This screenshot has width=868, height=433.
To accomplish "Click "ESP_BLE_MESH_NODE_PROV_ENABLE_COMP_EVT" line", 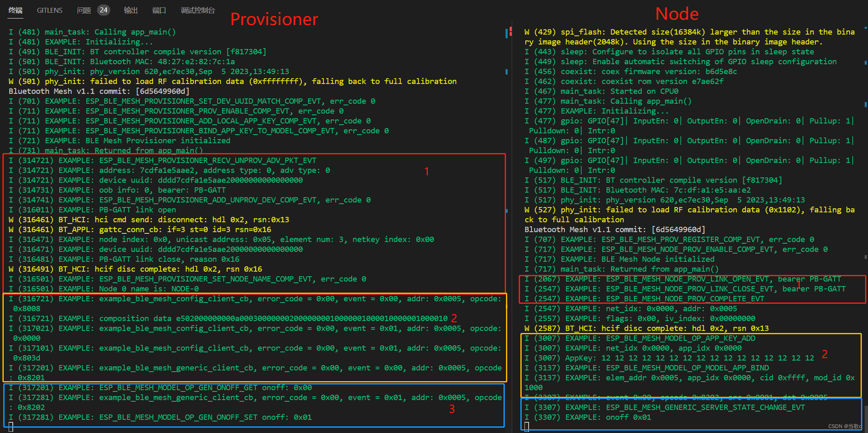I will coord(676,249).
